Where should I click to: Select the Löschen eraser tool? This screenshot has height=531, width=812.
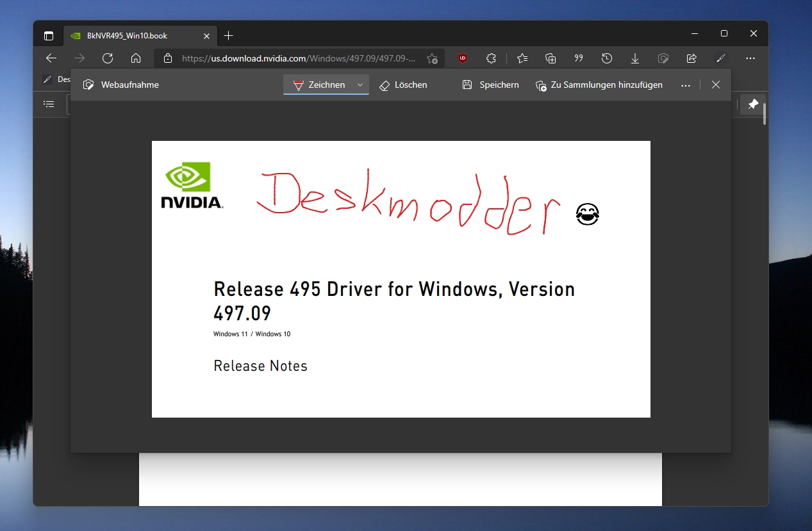tap(403, 85)
